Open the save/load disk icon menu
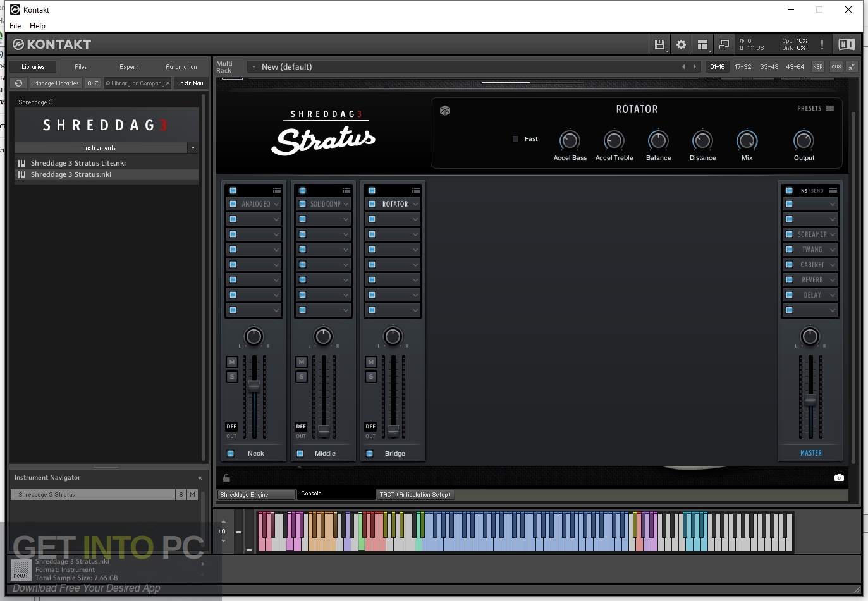 point(659,44)
